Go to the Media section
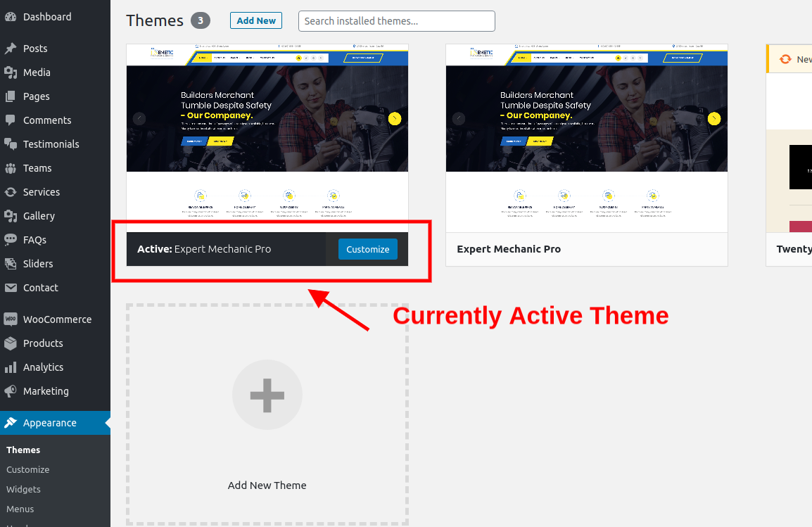 [x=55, y=72]
